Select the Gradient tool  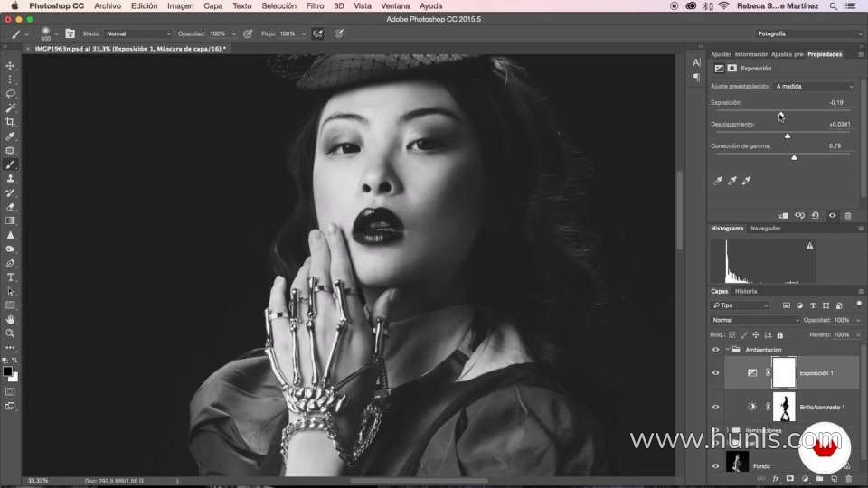click(10, 221)
